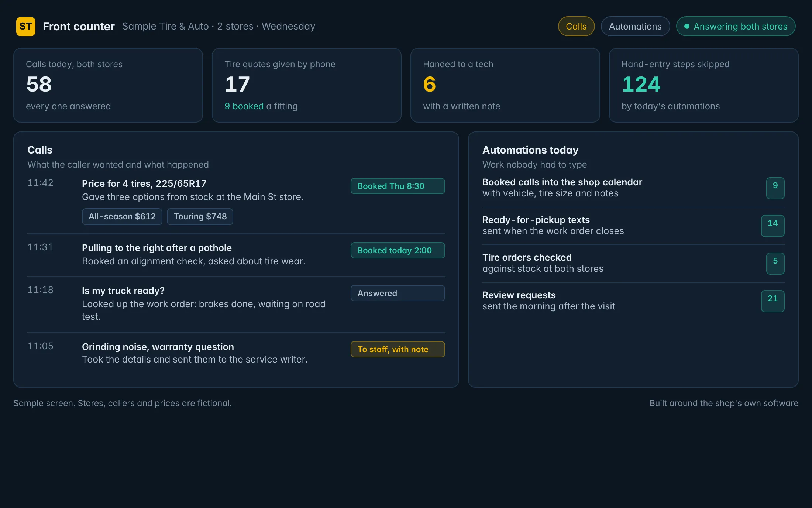Select the Ready-for-pickup texts row

tap(633, 226)
